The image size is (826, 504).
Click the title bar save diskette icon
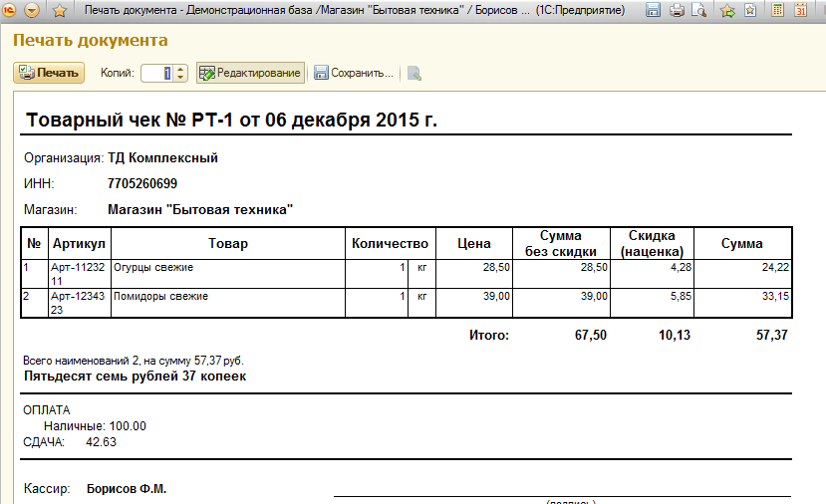coord(653,10)
